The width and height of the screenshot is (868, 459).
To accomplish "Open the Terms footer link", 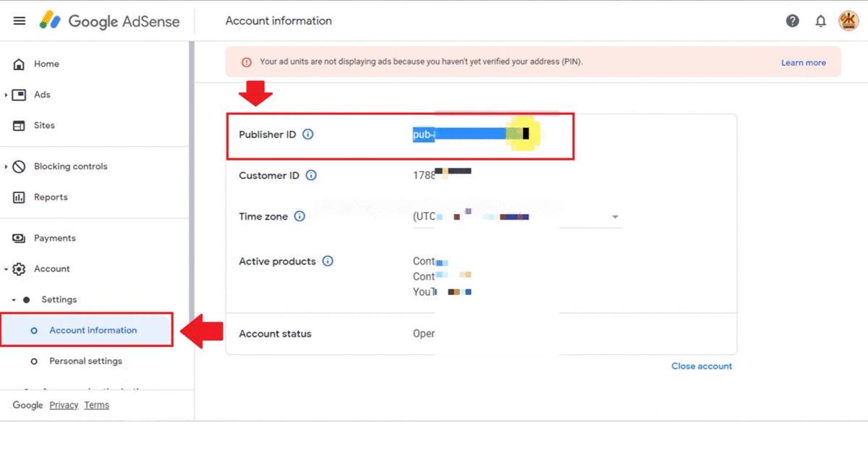I will 96,406.
